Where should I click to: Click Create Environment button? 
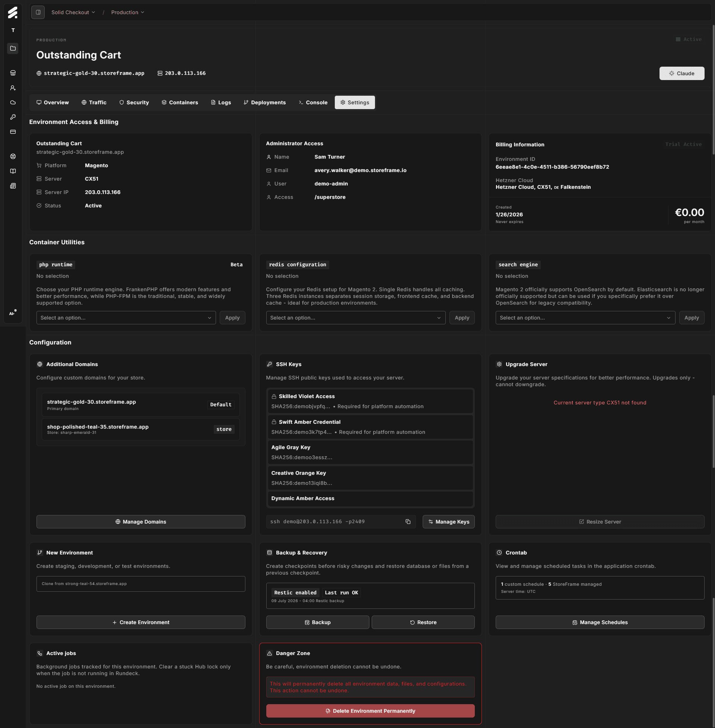(x=141, y=623)
